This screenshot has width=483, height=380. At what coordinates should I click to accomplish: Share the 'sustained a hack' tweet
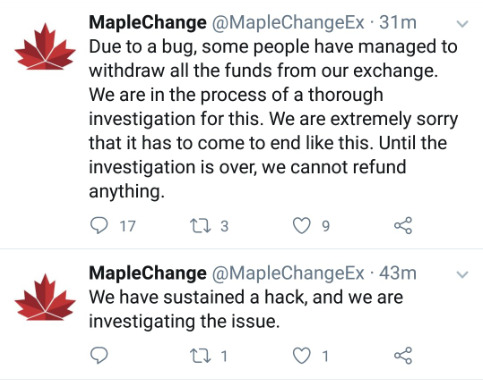click(403, 356)
